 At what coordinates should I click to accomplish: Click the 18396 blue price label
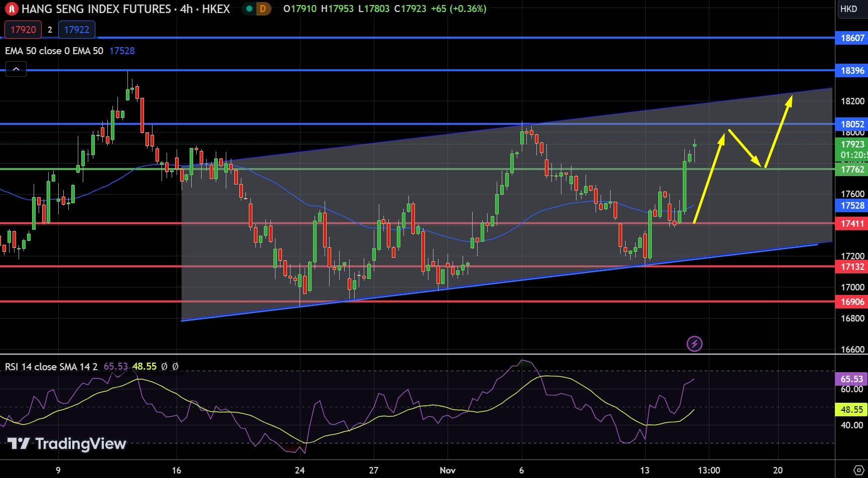coord(851,70)
